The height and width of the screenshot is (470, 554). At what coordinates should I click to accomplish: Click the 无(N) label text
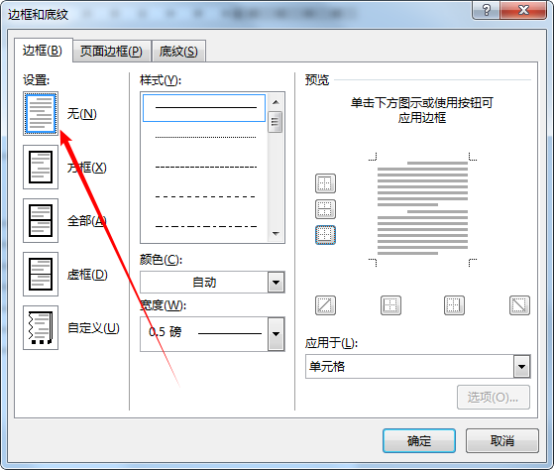point(82,114)
